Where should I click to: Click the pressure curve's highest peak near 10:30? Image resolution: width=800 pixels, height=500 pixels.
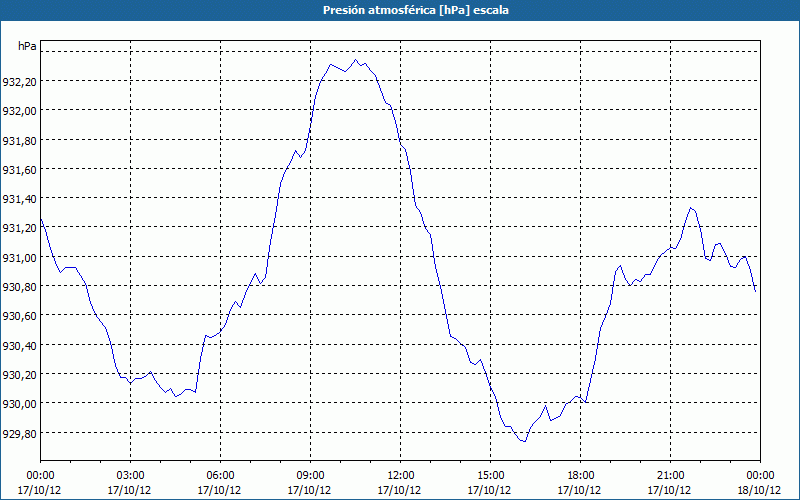[356, 60]
